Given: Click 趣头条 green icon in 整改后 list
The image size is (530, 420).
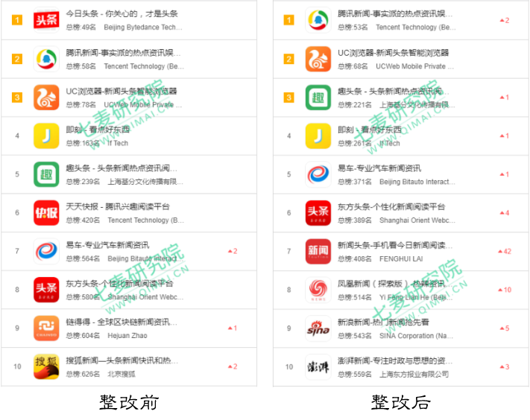Looking at the screenshot, I should pos(318,98).
